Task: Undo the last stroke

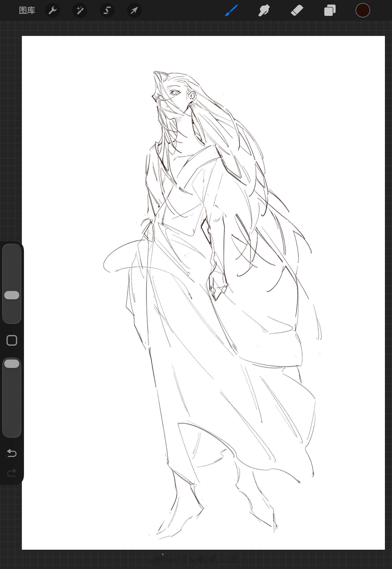Action: [12, 453]
